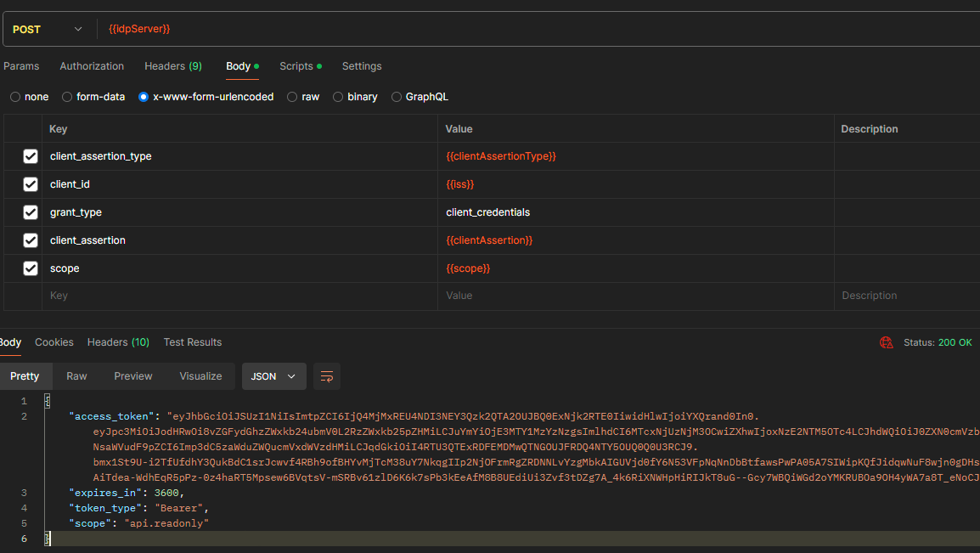This screenshot has width=980, height=553.
Task: Open the POST method dropdown
Action: point(48,30)
